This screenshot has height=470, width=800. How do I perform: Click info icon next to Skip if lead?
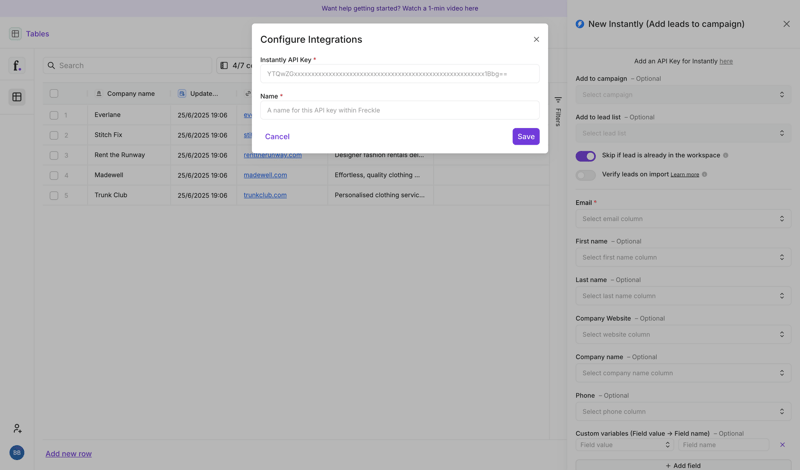[726, 155]
